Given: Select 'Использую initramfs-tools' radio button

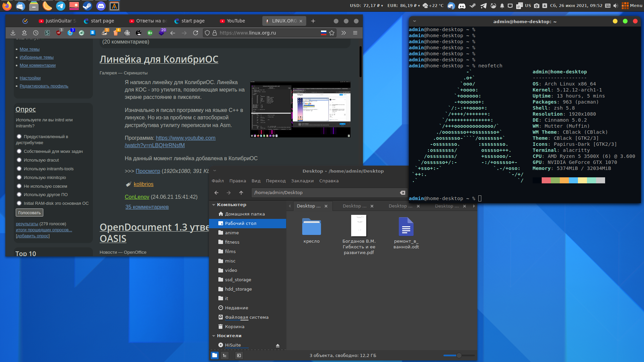Looking at the screenshot, I should [19, 169].
